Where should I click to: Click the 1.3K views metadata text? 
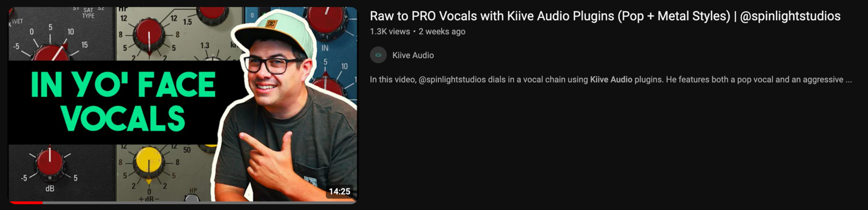[390, 31]
